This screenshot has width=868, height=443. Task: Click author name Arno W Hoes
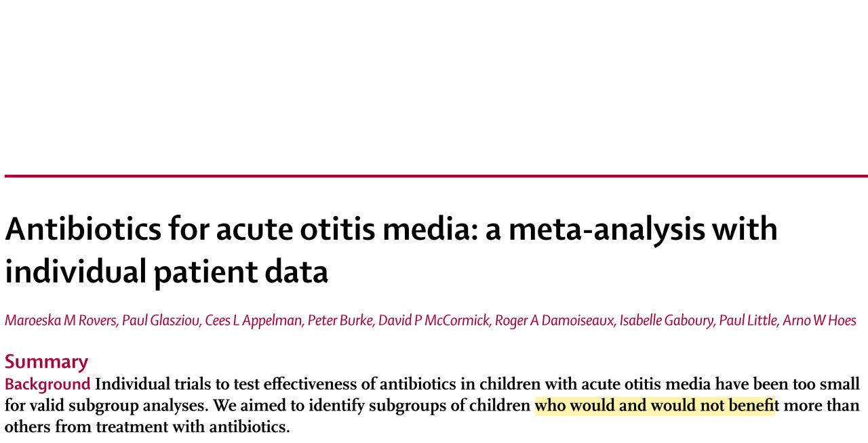pyautogui.click(x=819, y=320)
